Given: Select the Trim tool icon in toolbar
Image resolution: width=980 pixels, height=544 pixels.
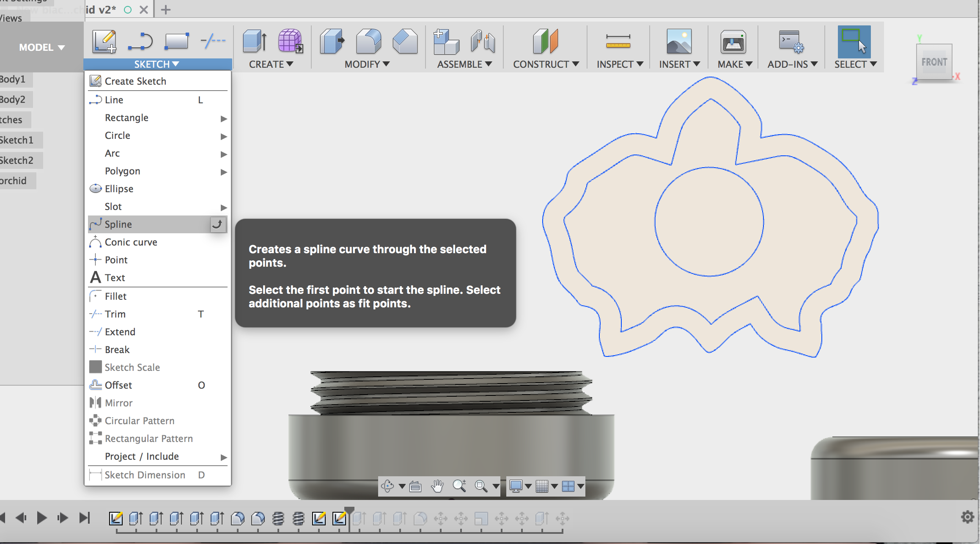Looking at the screenshot, I should click(x=213, y=41).
